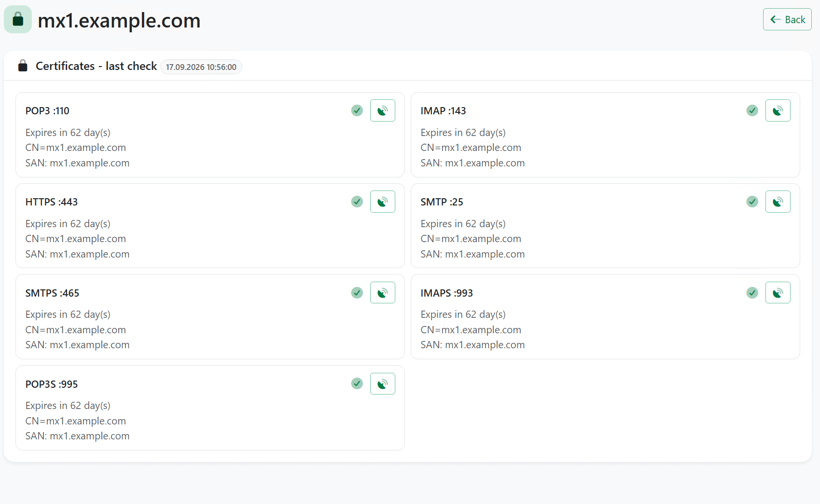Viewport: 820px width, 504px height.
Task: Click the CN=mx1.example.com line in the POP3S :995 card
Action: 76,421
